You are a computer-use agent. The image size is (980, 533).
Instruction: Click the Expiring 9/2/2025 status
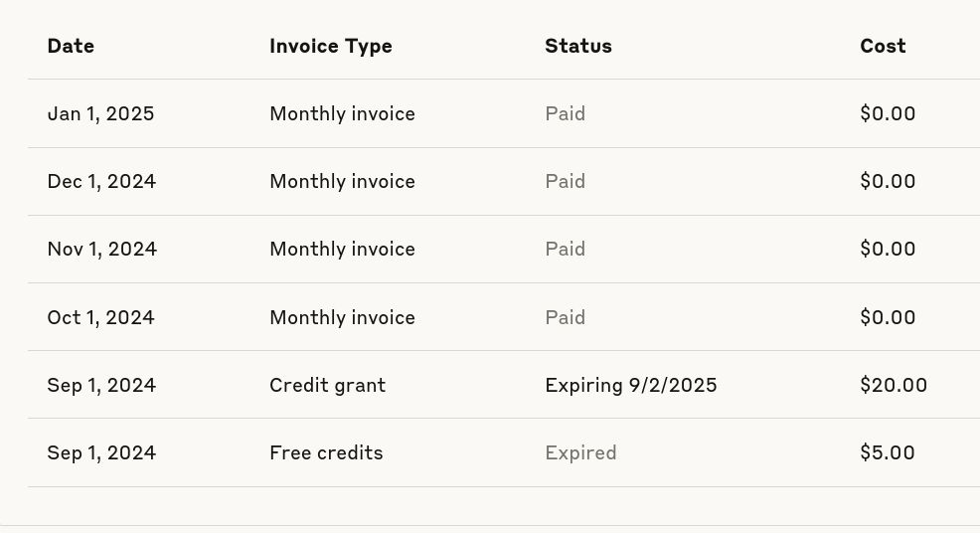(x=630, y=385)
